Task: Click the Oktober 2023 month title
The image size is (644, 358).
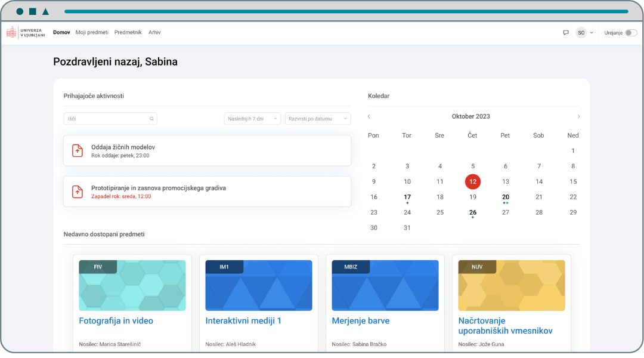Action: (470, 116)
